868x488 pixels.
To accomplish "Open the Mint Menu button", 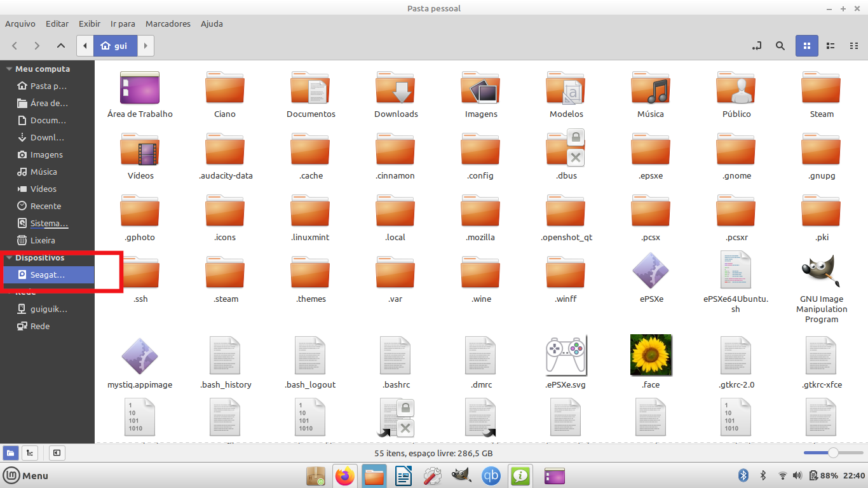I will 26,475.
